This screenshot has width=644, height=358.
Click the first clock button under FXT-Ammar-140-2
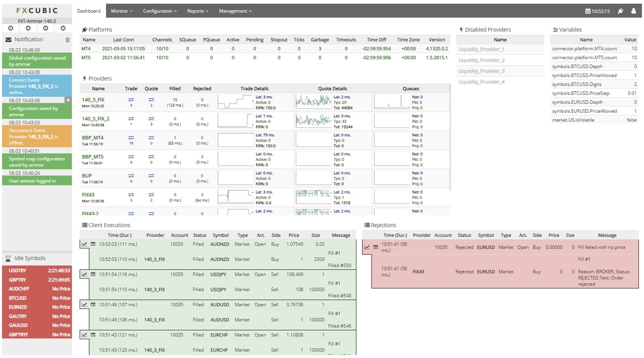click(x=11, y=28)
